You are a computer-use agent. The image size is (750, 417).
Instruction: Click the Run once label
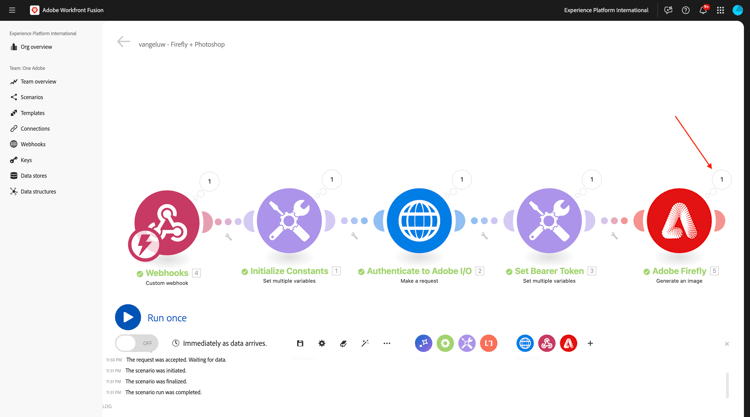click(167, 318)
